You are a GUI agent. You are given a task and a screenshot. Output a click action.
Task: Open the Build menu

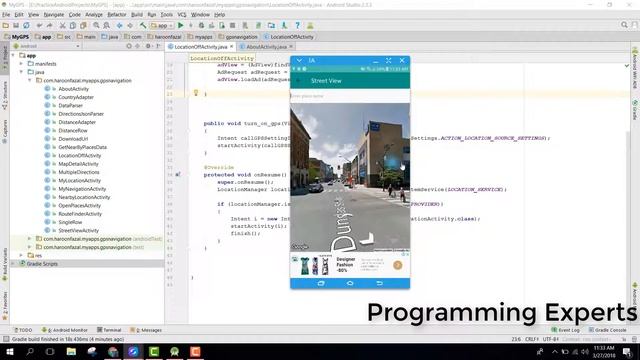[137, 15]
